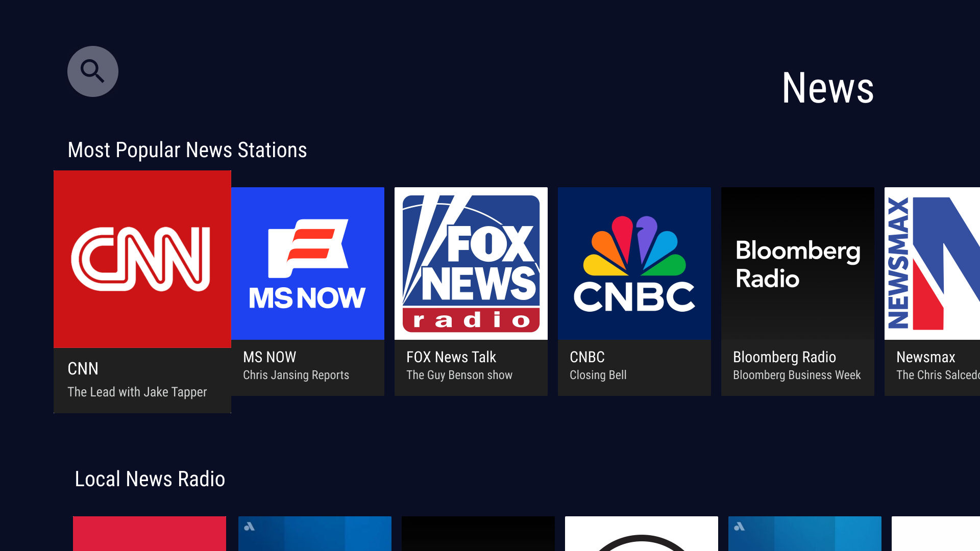Click "Bloomberg Business Week" caption text

[x=796, y=375]
